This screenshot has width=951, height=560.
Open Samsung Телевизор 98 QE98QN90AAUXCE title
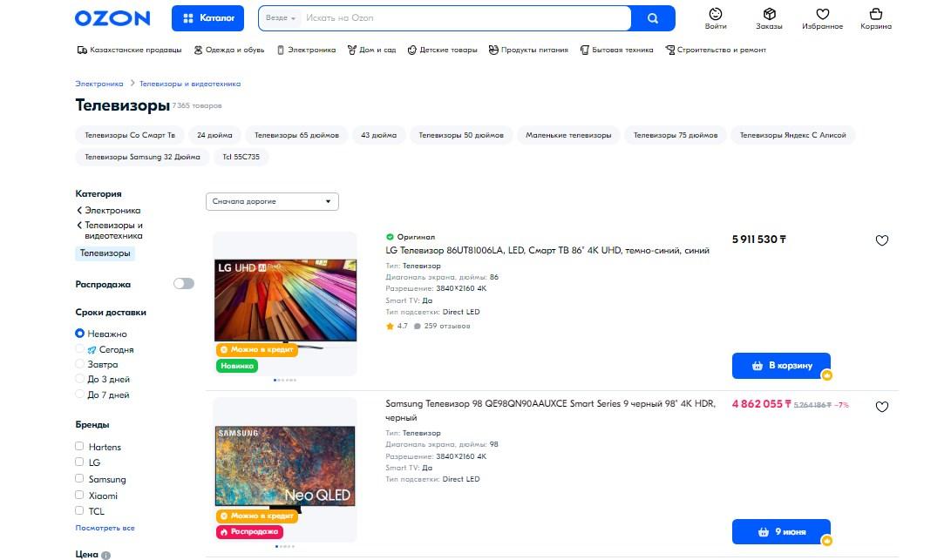point(551,410)
